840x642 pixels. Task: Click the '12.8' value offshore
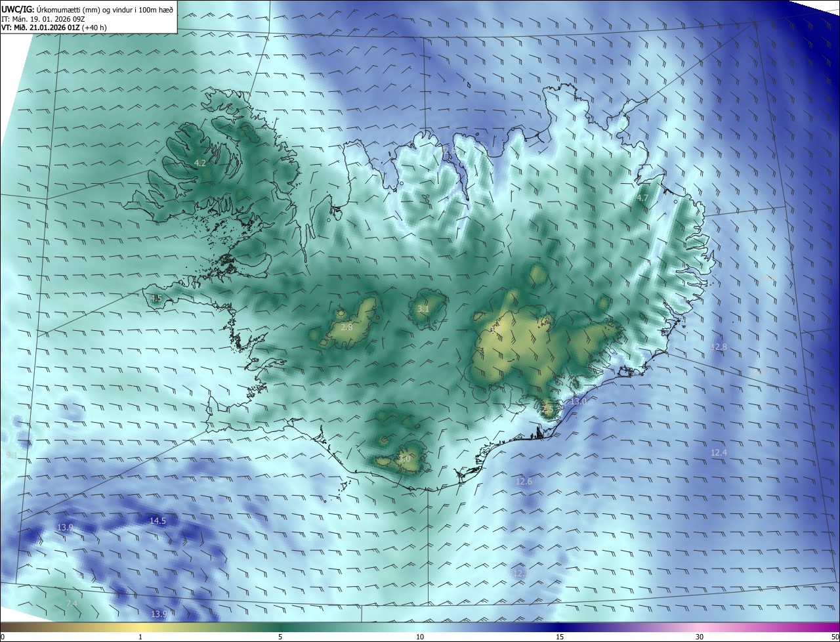point(719,347)
